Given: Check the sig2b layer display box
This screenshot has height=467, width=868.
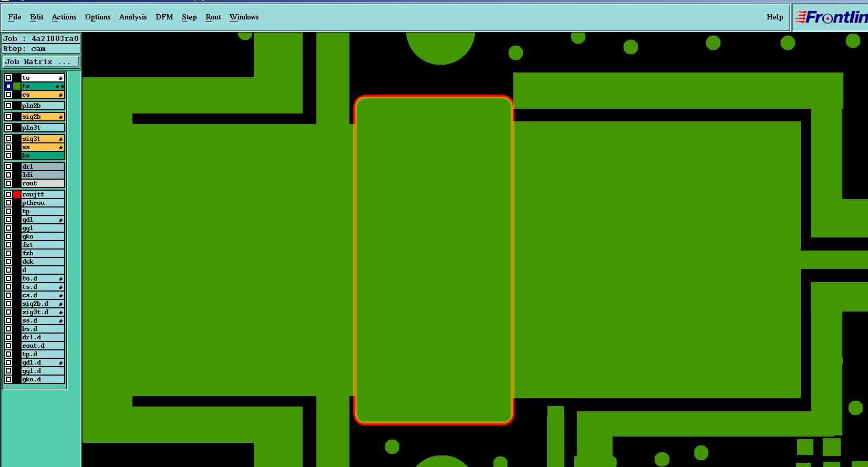Looking at the screenshot, I should (8, 117).
